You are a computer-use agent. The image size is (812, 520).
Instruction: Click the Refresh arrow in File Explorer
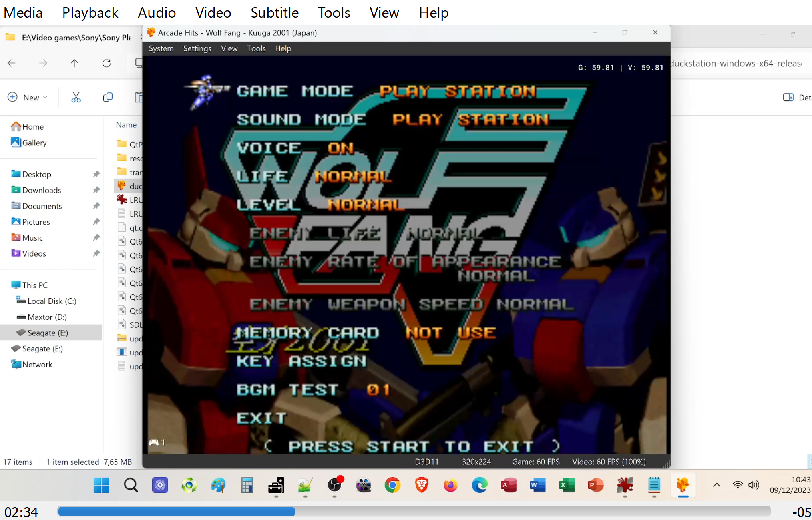106,63
